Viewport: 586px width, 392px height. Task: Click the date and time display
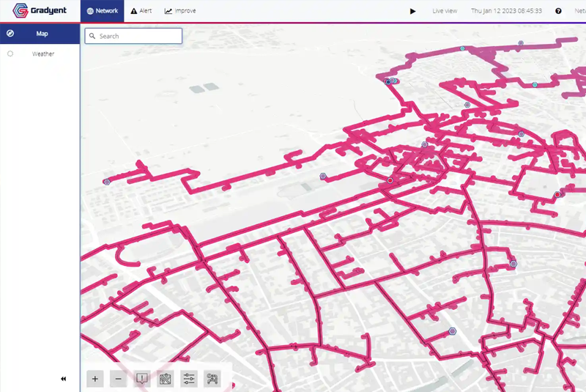click(x=506, y=11)
